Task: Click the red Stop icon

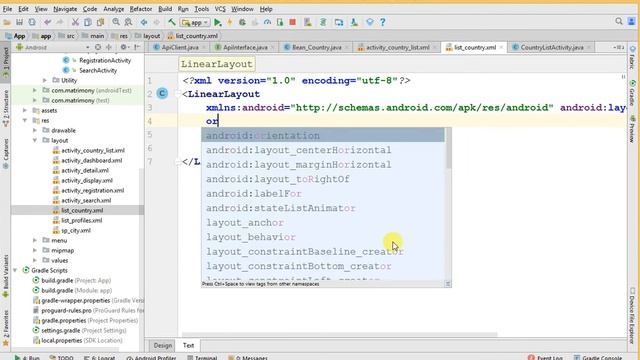Action: pyautogui.click(x=293, y=22)
